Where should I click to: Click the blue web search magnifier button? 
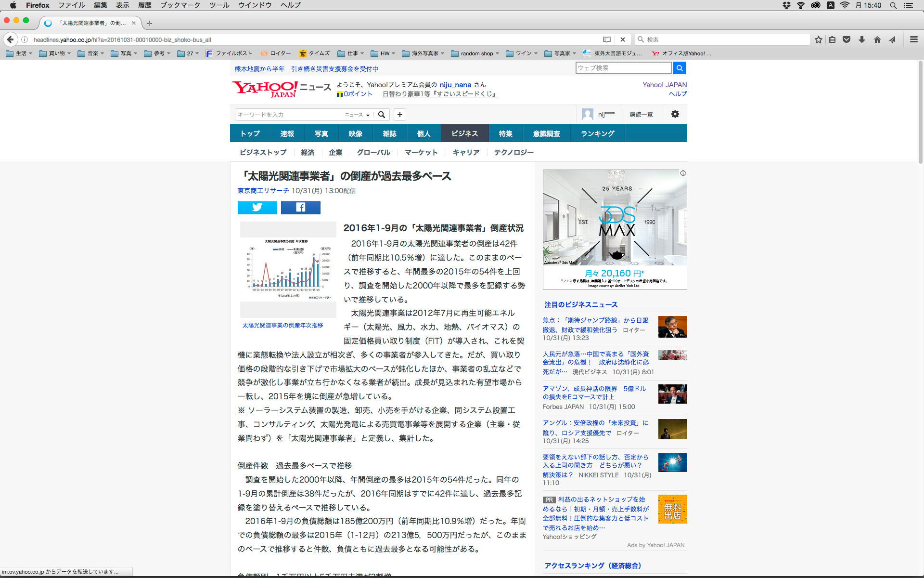(679, 68)
